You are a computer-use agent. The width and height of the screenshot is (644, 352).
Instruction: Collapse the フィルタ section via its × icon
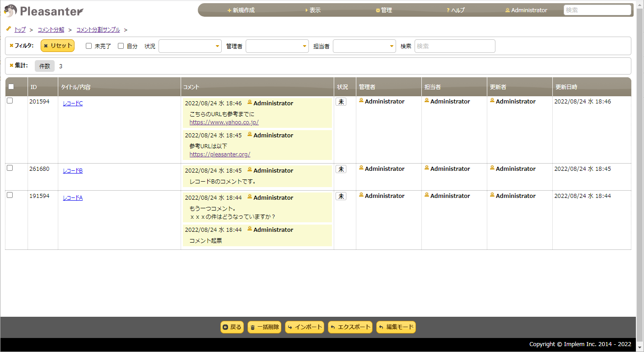pos(11,45)
